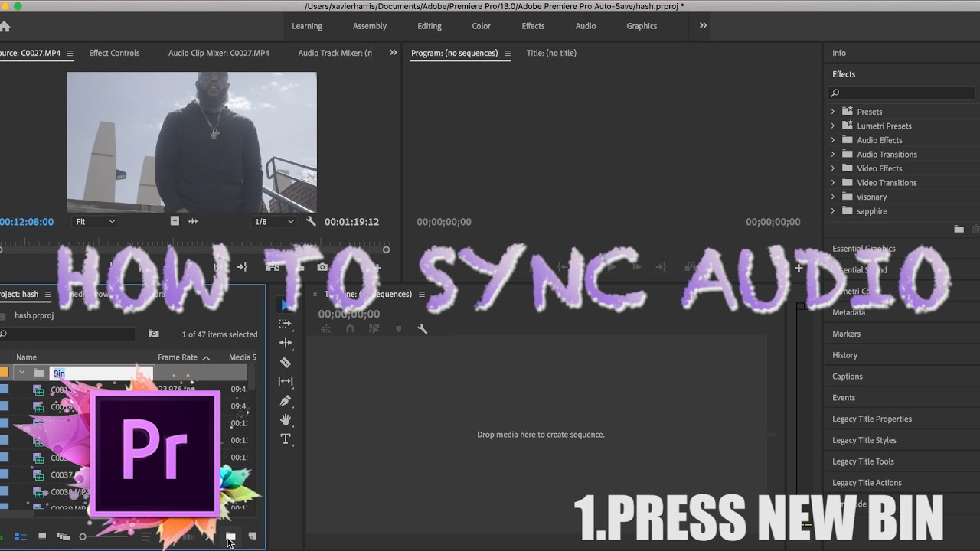This screenshot has height=551, width=980.
Task: Select the Type tool
Action: pos(286,439)
